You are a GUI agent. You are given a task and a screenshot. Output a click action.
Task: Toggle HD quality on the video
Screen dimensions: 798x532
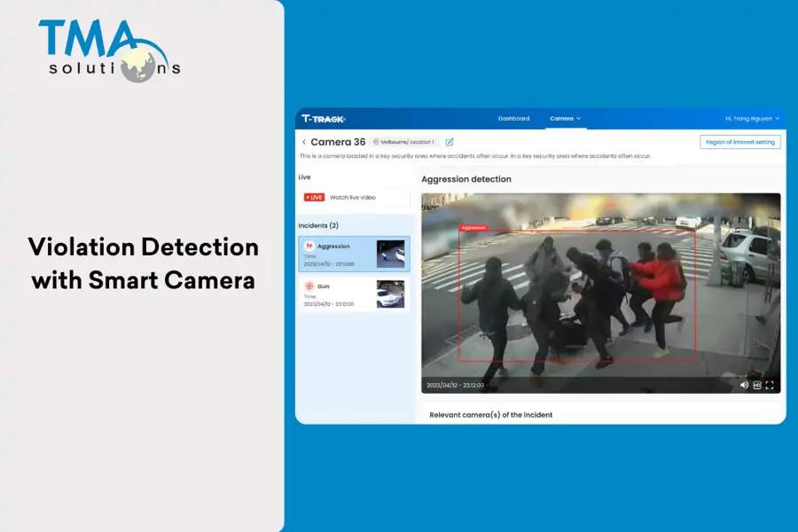[757, 386]
